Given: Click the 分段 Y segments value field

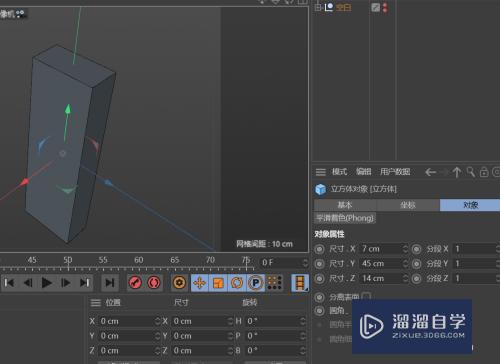Looking at the screenshot, I should pyautogui.click(x=475, y=264).
